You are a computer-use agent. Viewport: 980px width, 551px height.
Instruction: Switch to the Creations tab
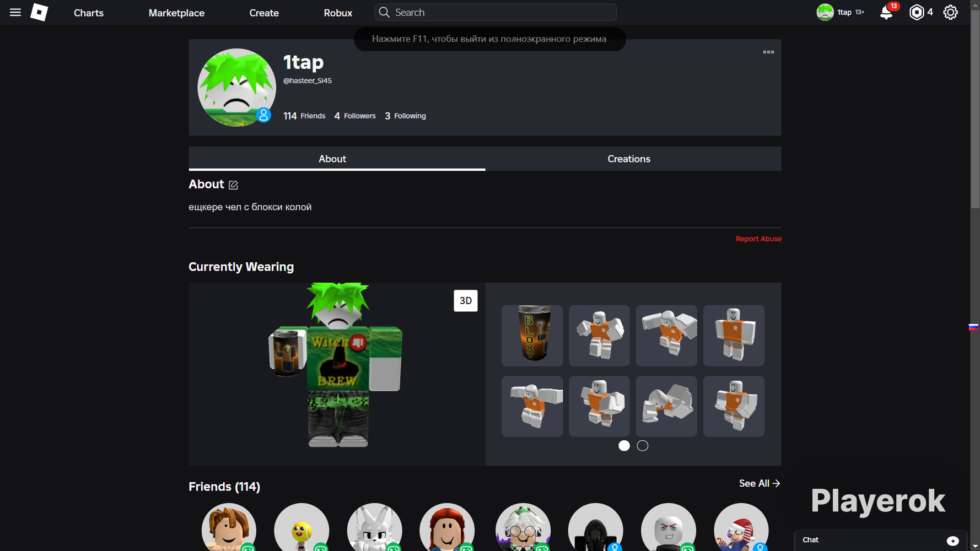point(633,159)
